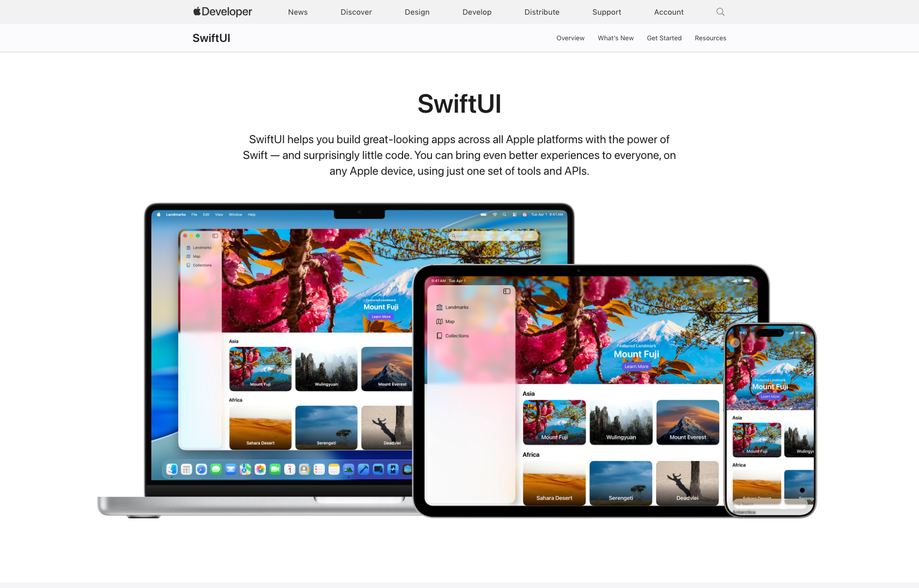The image size is (919, 588).
Task: Click Learn More on Mount Fuji
Action: (380, 316)
